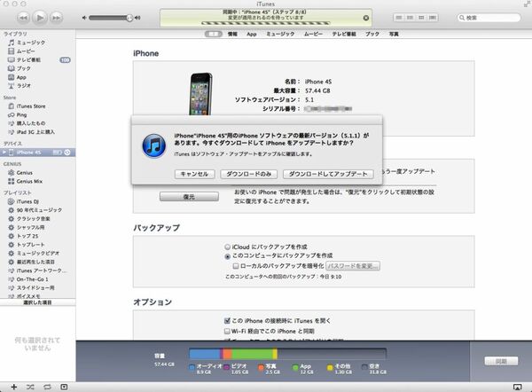
Task: Open the ブック tab
Action: (x=372, y=34)
